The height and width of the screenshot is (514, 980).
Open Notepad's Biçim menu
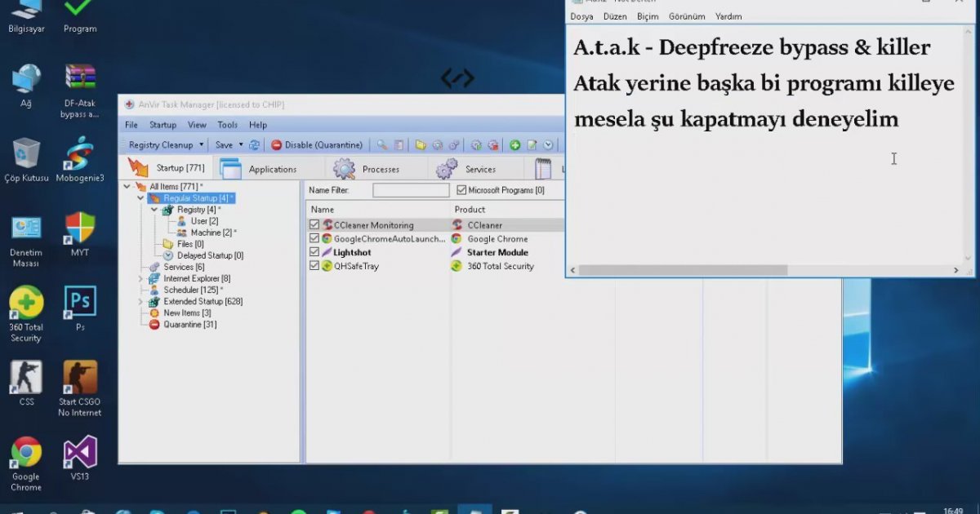coord(648,16)
